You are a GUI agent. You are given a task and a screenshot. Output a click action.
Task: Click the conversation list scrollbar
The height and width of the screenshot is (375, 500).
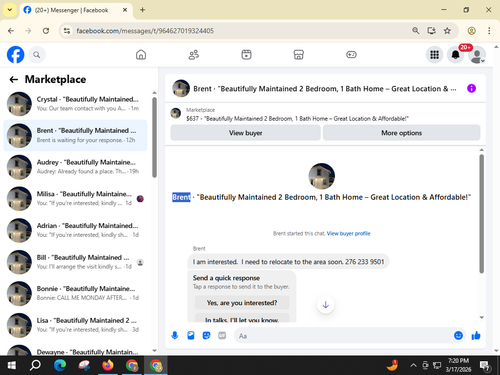pyautogui.click(x=154, y=137)
